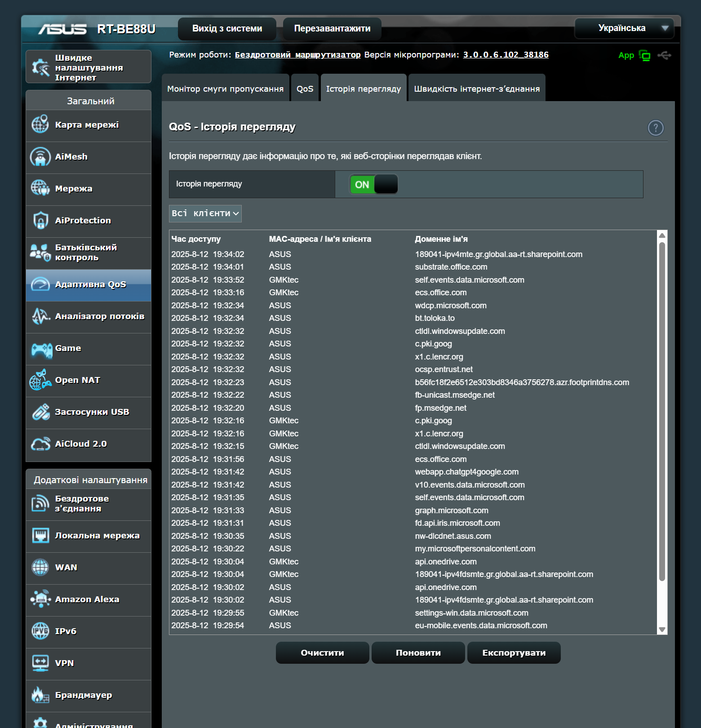The height and width of the screenshot is (728, 701).
Task: Click the v10.events.data.microsoft.com domain entry
Action: point(470,485)
